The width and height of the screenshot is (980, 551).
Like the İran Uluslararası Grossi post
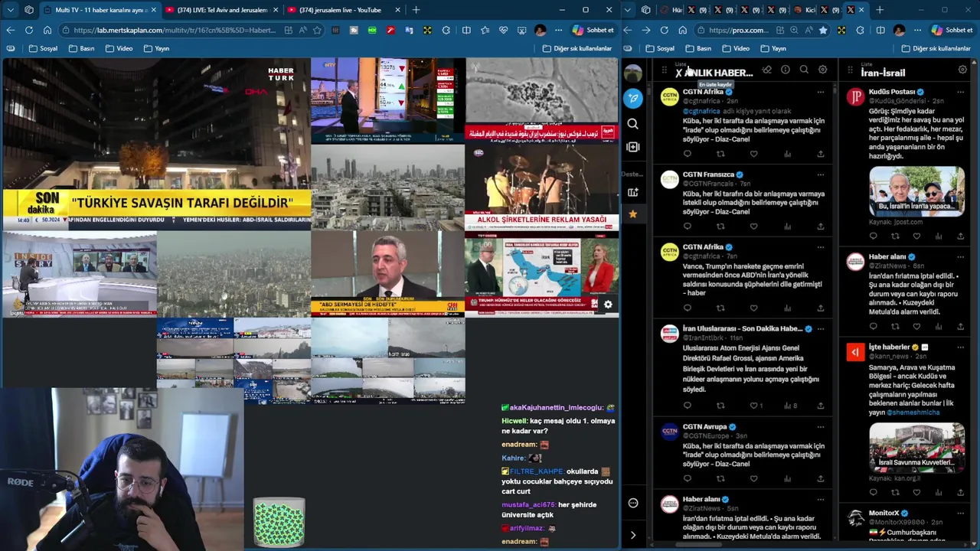[753, 406]
